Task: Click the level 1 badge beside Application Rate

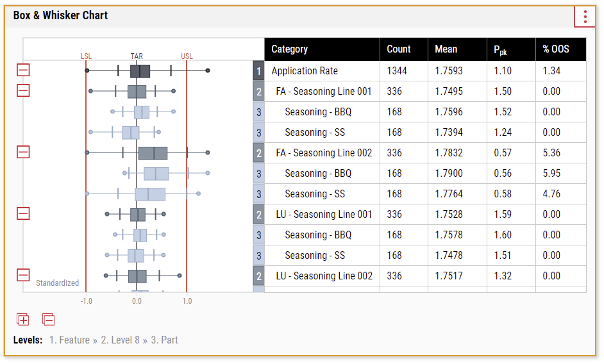Action: (x=258, y=71)
